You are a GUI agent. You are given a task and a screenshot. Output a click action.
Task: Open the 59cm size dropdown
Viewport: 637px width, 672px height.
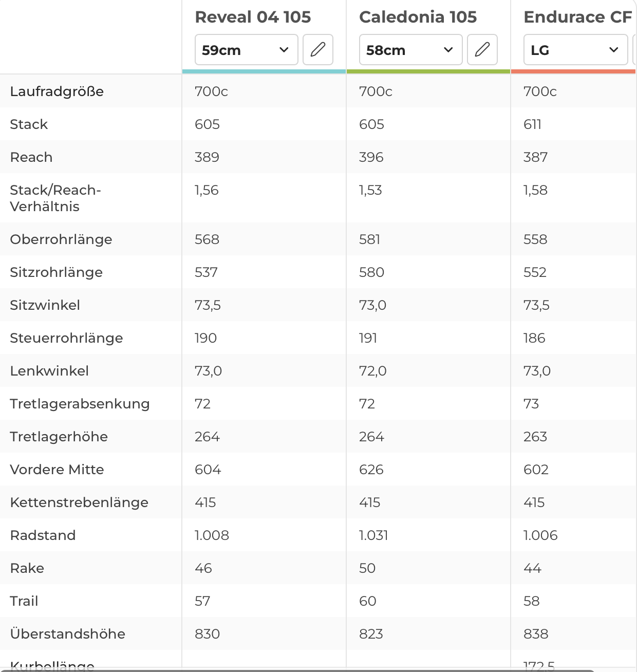pos(246,50)
